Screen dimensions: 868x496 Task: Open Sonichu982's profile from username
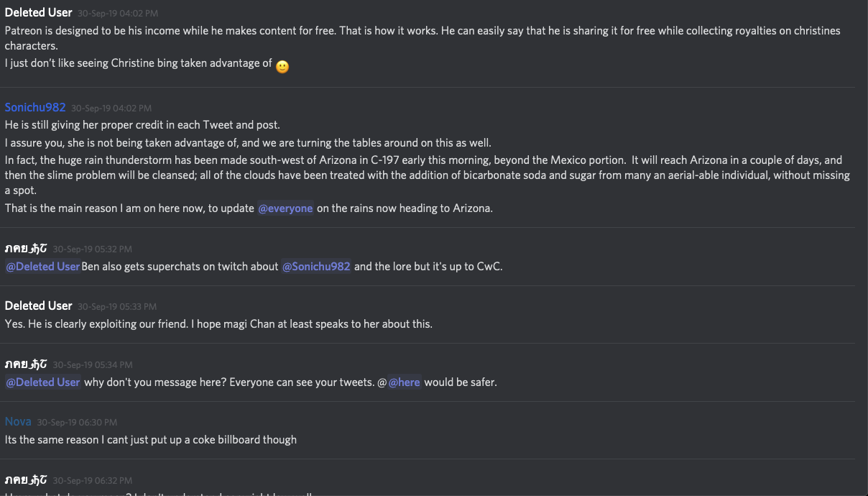tap(35, 107)
